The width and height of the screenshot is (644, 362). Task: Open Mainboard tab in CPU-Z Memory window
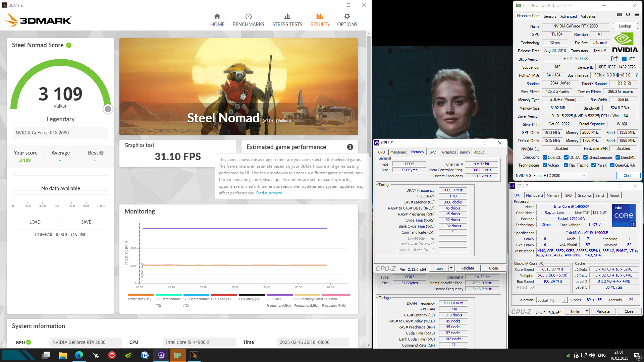pos(399,152)
